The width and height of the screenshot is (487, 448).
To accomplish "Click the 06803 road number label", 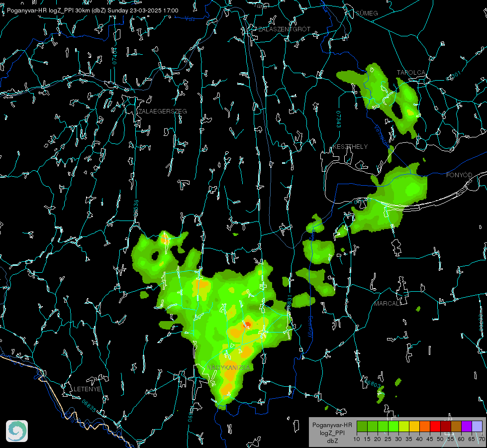I will 373,384.
